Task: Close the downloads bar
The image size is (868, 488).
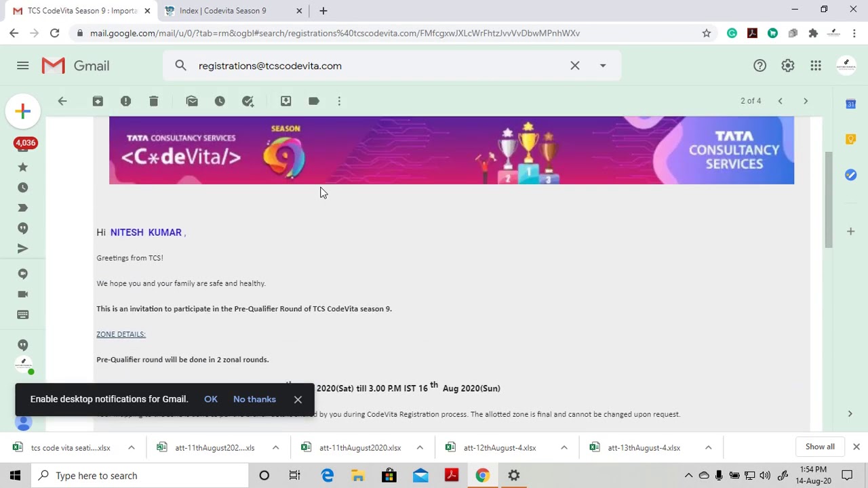Action: click(856, 447)
